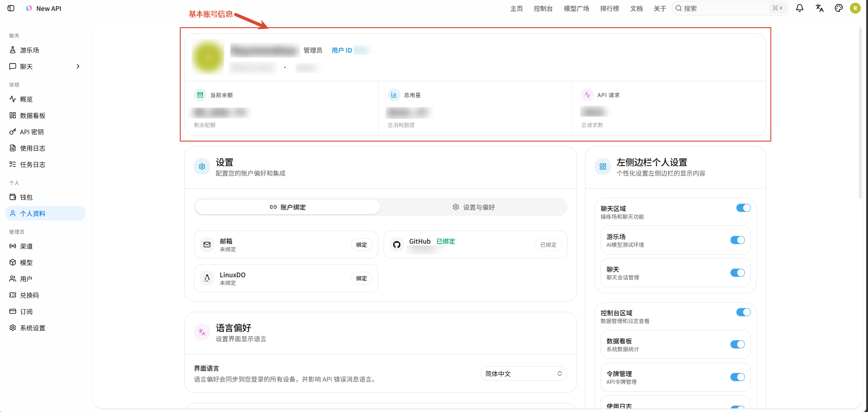Click 绑定 button for 邮箱
Viewport: 868px width, 412px height.
coord(361,245)
